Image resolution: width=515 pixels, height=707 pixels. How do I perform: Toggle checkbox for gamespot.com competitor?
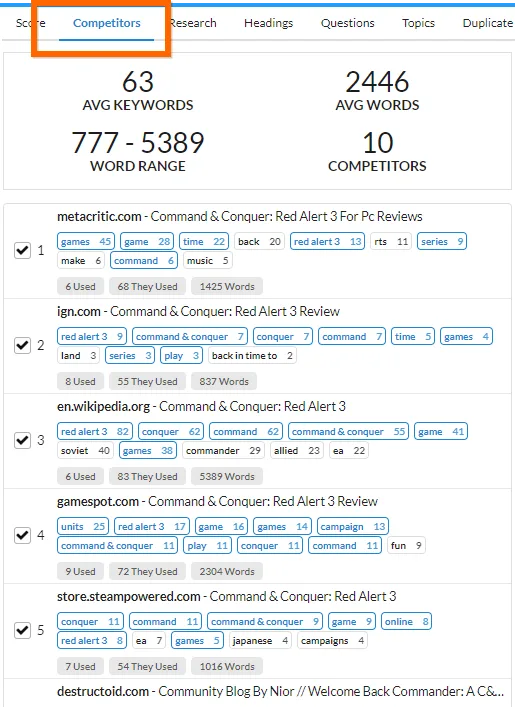click(x=23, y=535)
